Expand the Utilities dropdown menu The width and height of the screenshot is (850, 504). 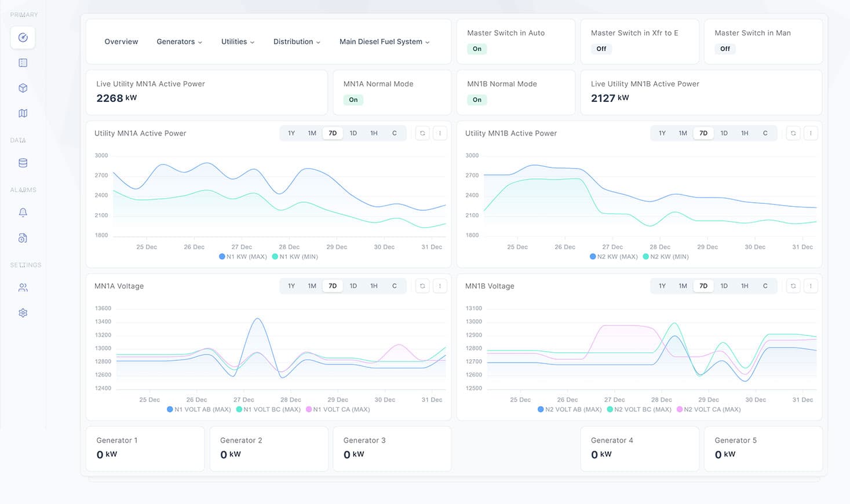point(238,42)
